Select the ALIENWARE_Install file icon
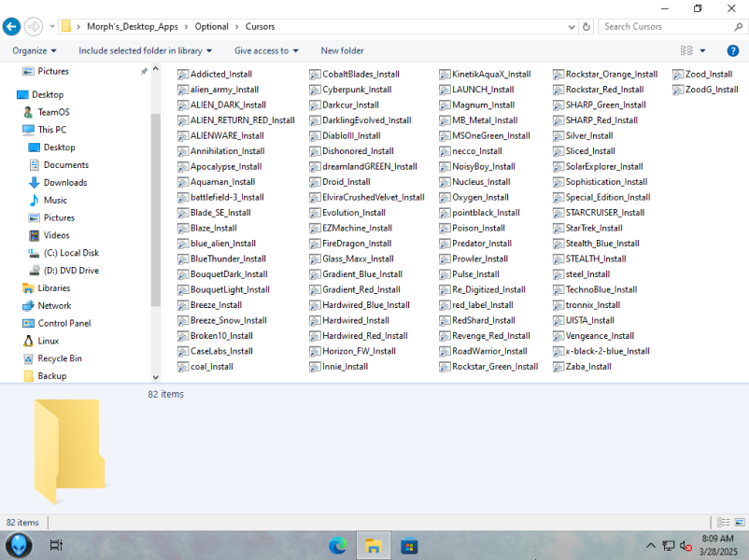This screenshot has width=749, height=560. pyautogui.click(x=182, y=136)
